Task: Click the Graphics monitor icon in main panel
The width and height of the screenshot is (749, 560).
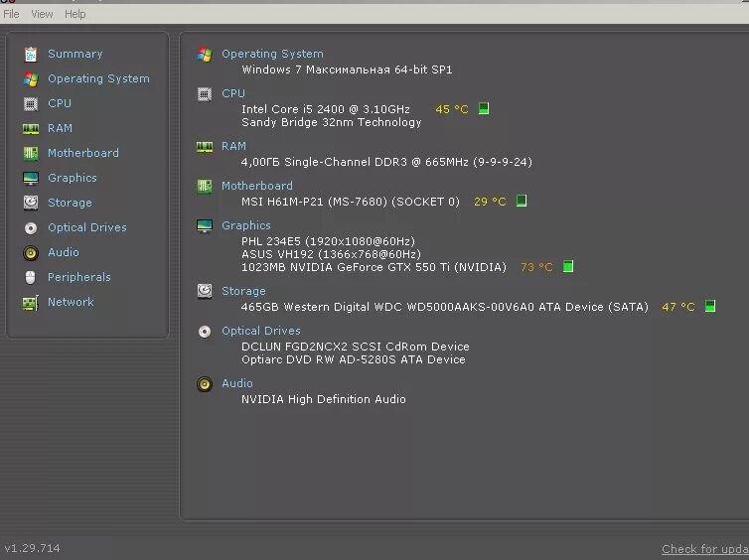Action: click(x=205, y=225)
